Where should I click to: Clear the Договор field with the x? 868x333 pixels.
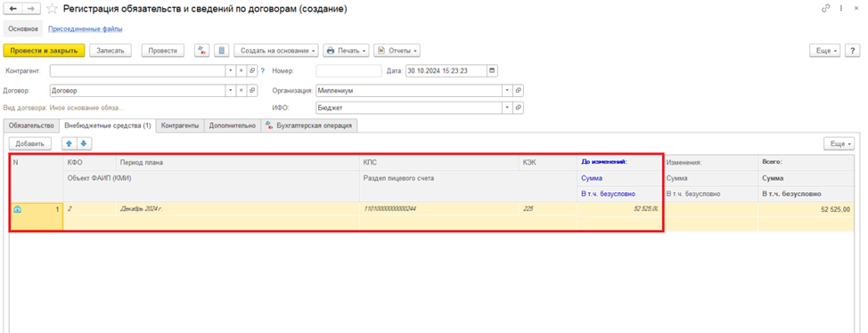click(x=242, y=90)
